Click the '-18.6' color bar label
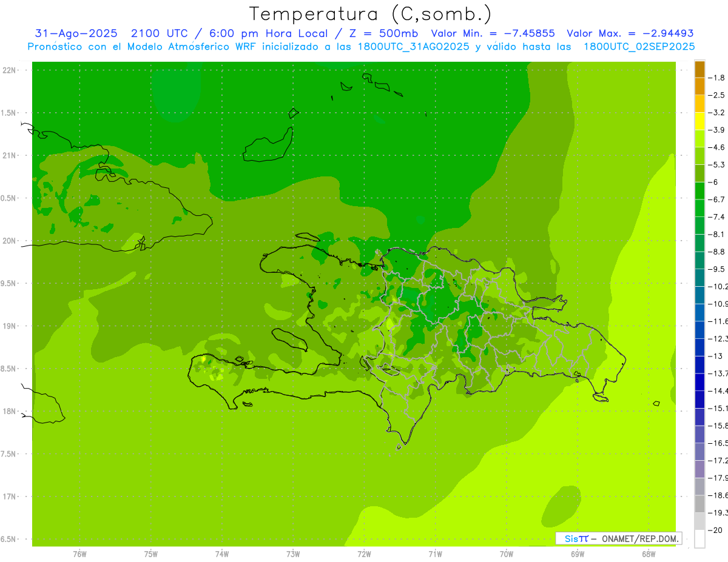This screenshot has width=728, height=562. coord(718,495)
